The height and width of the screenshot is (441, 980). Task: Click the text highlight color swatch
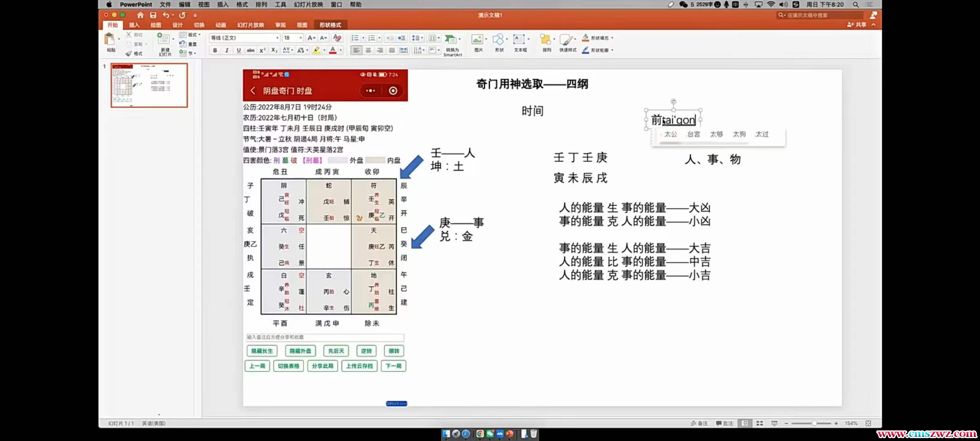pos(316,50)
